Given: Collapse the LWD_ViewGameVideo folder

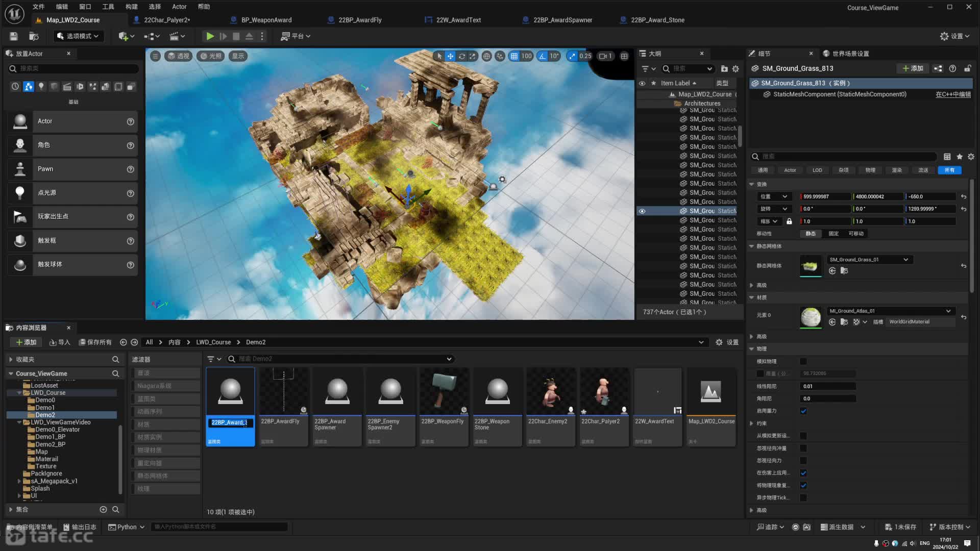Looking at the screenshot, I should 19,422.
